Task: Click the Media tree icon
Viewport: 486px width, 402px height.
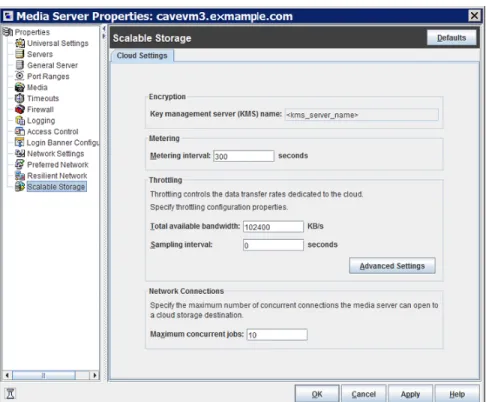Action: 20,87
